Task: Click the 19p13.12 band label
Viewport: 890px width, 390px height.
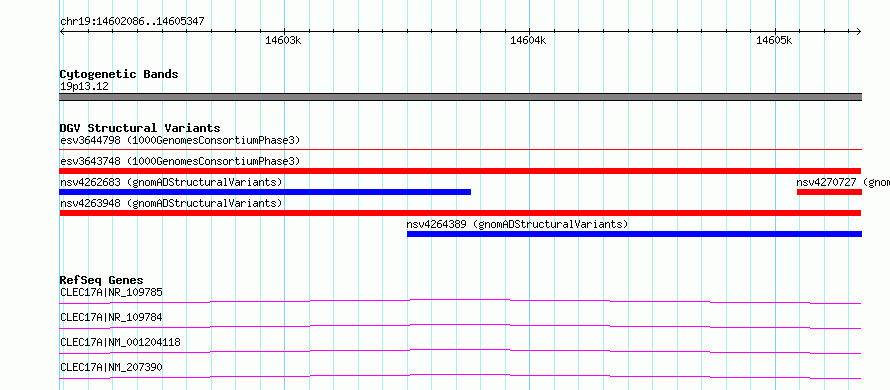Action: click(x=84, y=86)
